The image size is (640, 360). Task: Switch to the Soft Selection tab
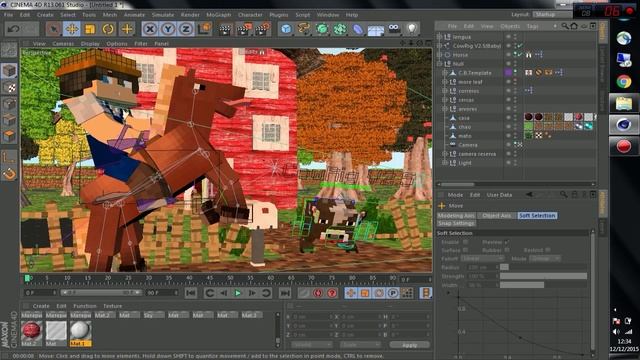(x=537, y=215)
